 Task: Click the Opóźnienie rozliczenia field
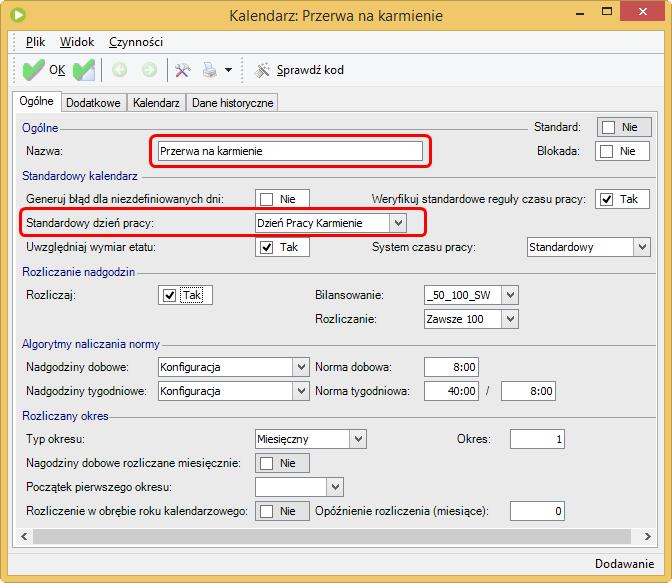point(537,511)
